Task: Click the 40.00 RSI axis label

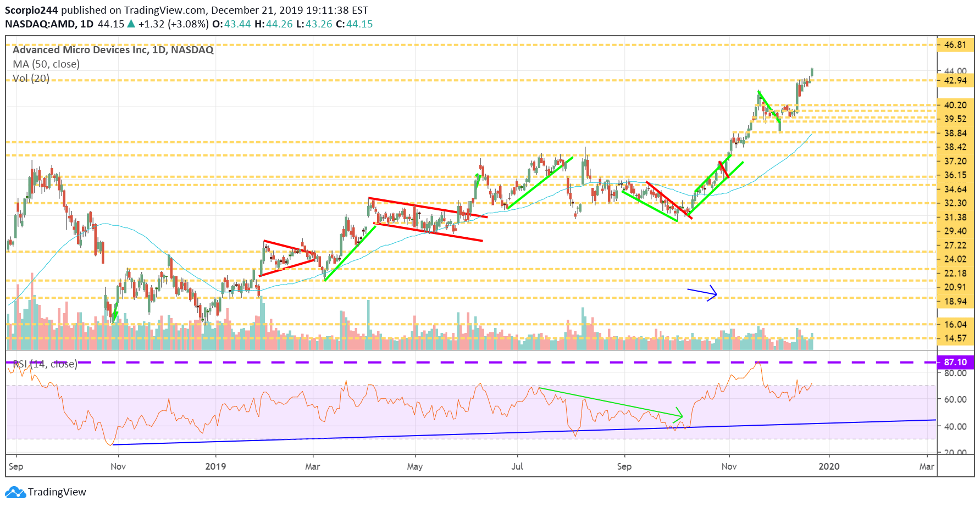Action: [955, 426]
